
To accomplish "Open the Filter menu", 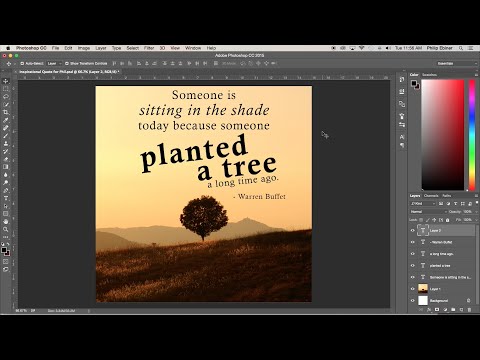I will (x=149, y=48).
